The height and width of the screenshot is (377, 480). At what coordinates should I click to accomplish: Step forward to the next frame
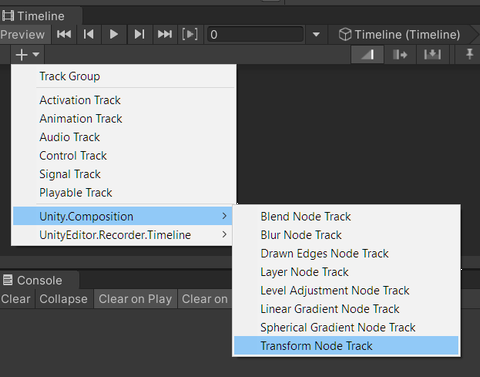[x=139, y=34]
